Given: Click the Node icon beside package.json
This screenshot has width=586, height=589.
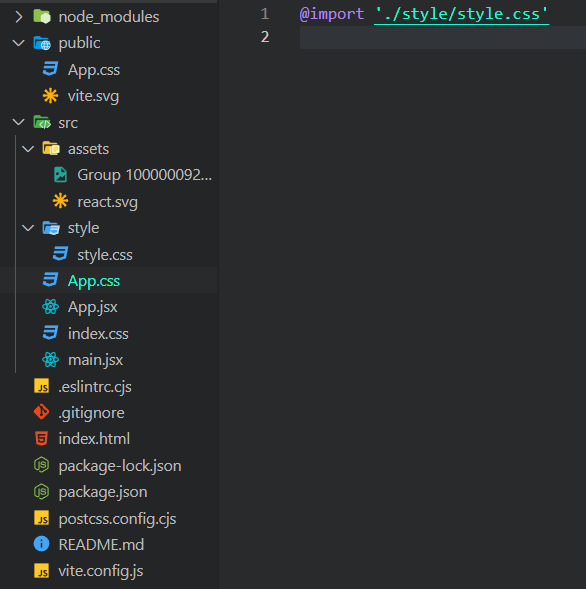Looking at the screenshot, I should tap(41, 491).
